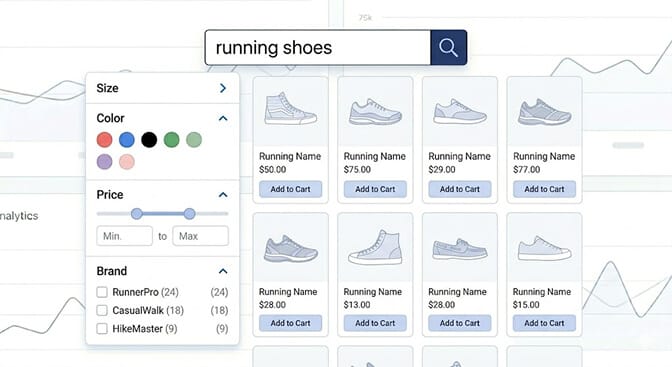Click the HikeMaster (9) brand label
This screenshot has width=672, height=367.
pos(145,329)
